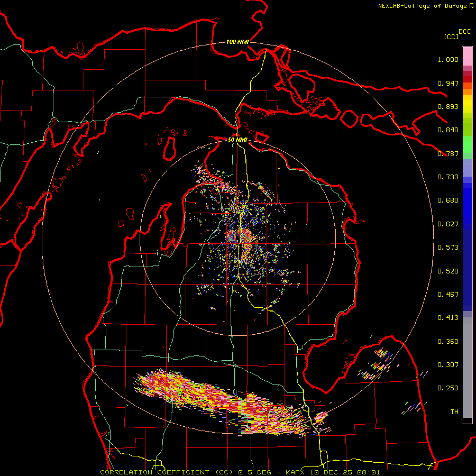476x476 pixels.
Task: Select the 0.840 legend value
Action: coord(448,130)
